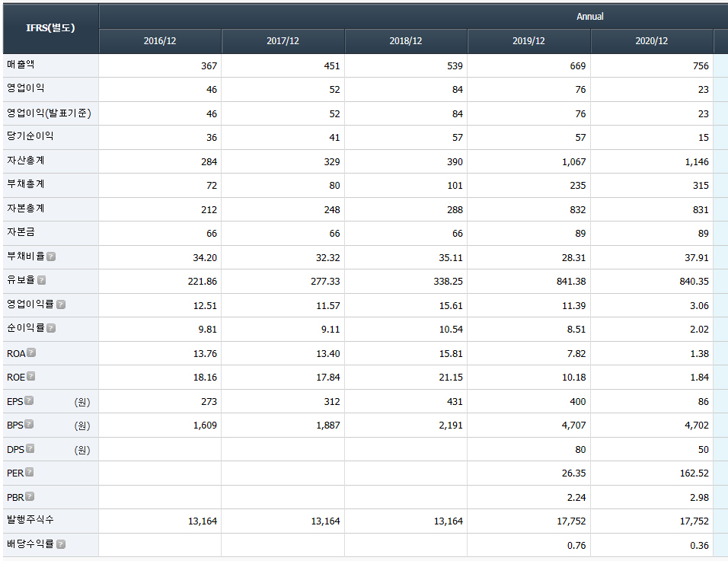This screenshot has width=728, height=561.
Task: Click the 2019/12 자산총계 value 1,067
Action: tap(571, 161)
